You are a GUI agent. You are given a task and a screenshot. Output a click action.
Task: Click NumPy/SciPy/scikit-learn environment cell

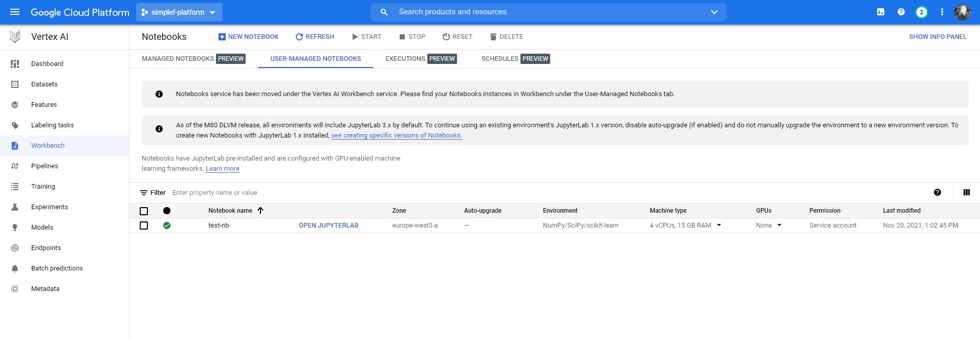point(581,225)
